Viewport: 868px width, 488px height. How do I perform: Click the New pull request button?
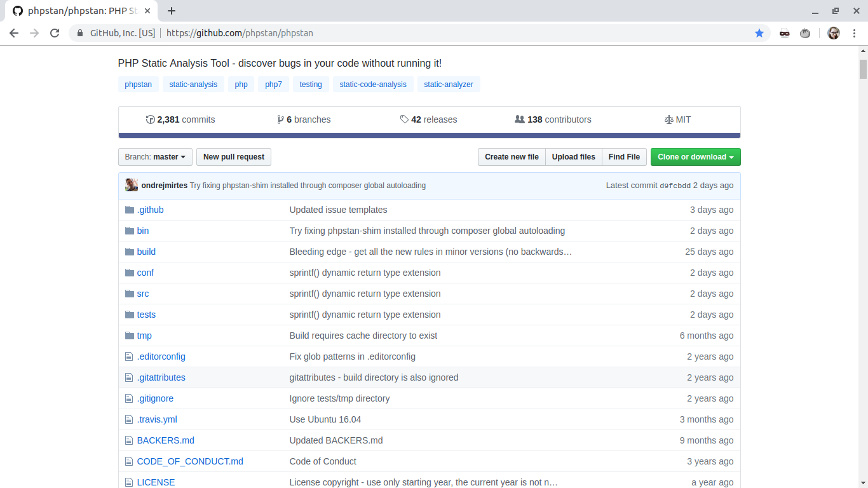coord(234,157)
